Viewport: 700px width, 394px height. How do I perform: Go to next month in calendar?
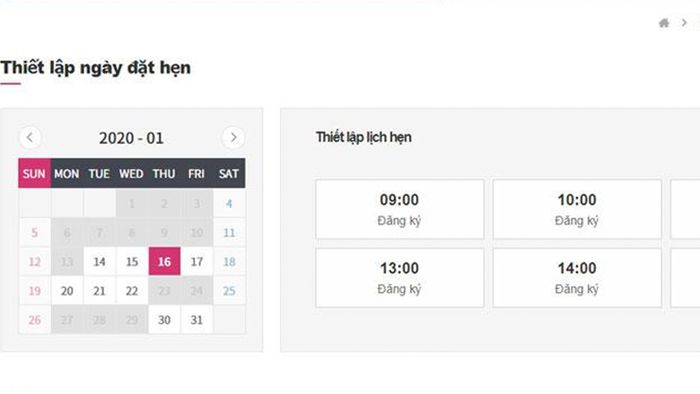coord(233,137)
